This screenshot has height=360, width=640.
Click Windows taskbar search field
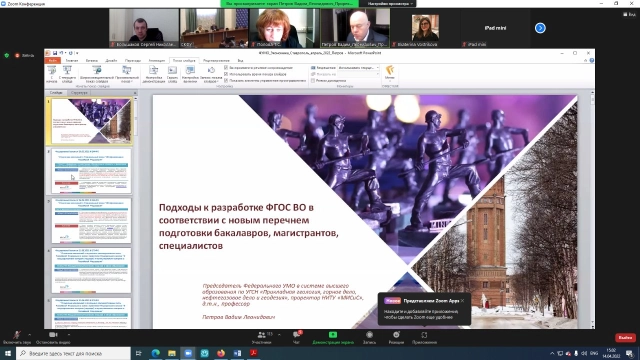tap(73, 353)
